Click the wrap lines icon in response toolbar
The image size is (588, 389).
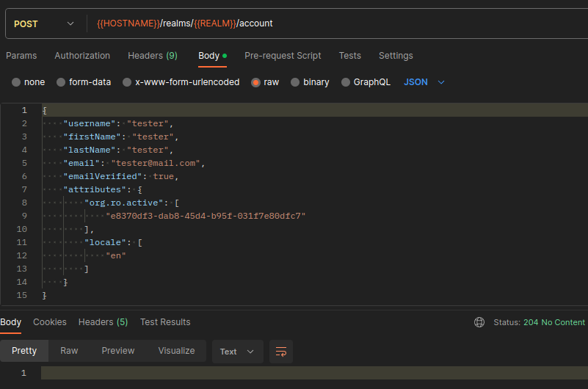coord(280,352)
